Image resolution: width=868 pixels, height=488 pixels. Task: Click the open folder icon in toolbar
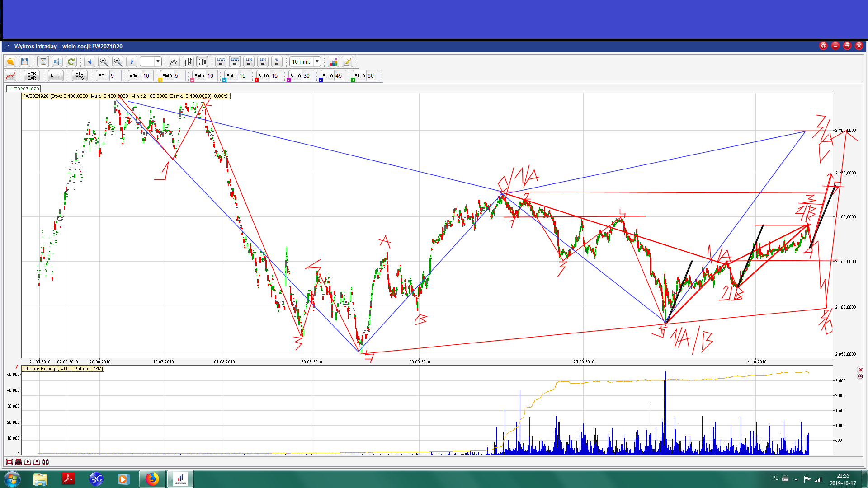(10, 61)
